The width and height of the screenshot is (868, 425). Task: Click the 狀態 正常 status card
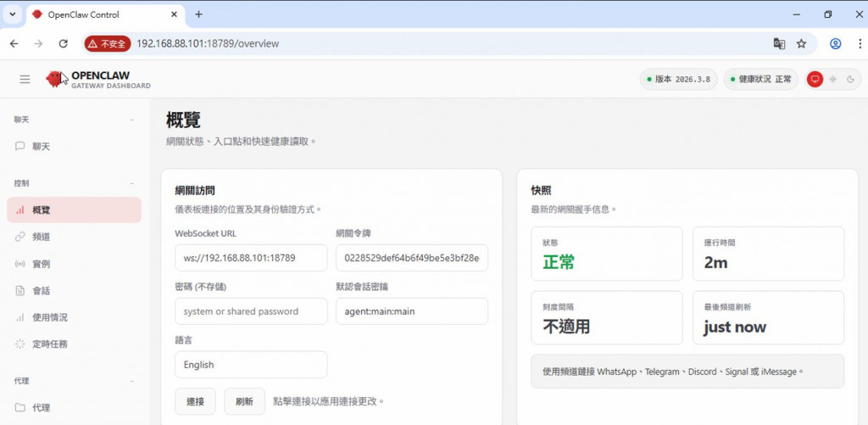[x=607, y=254]
